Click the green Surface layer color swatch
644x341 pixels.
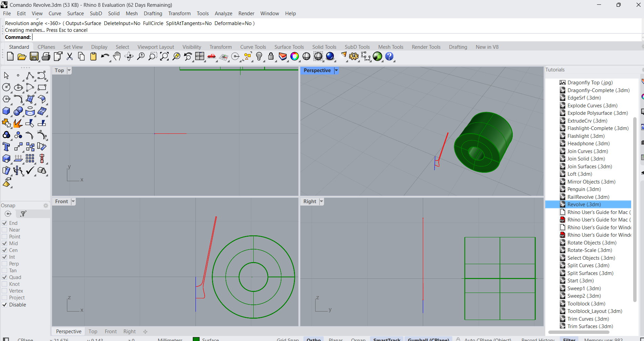tap(196, 339)
